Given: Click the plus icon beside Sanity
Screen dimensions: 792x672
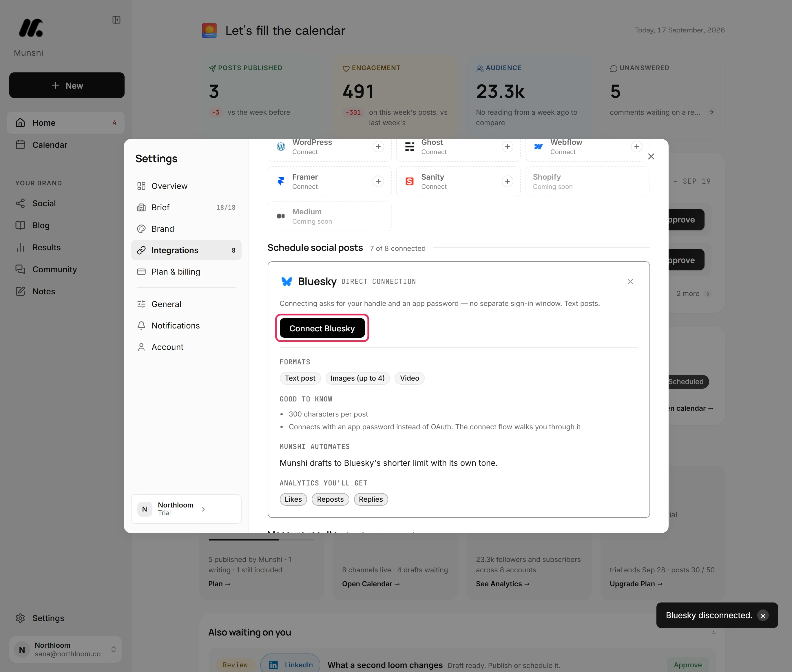Looking at the screenshot, I should point(508,181).
